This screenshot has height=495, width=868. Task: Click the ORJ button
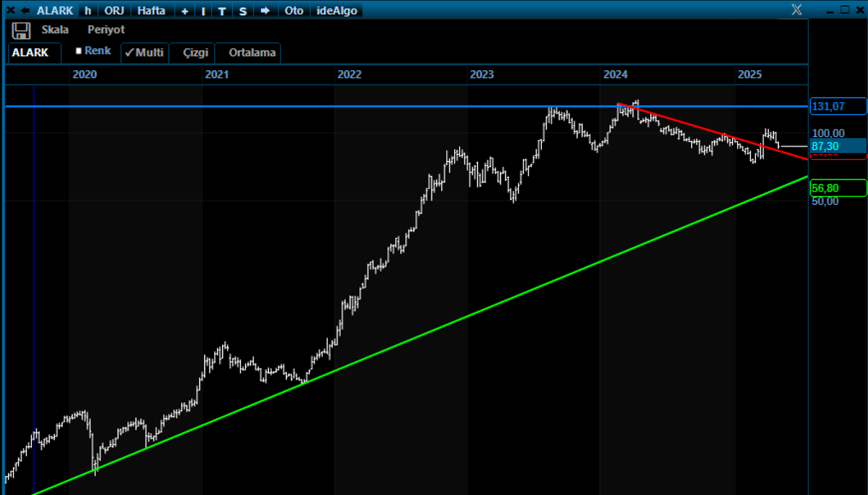coord(115,11)
